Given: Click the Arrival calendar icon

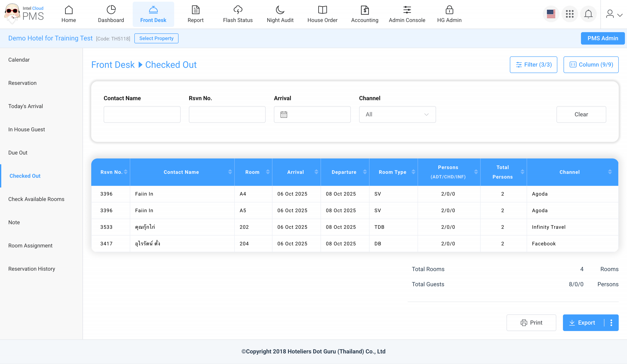Looking at the screenshot, I should 284,114.
